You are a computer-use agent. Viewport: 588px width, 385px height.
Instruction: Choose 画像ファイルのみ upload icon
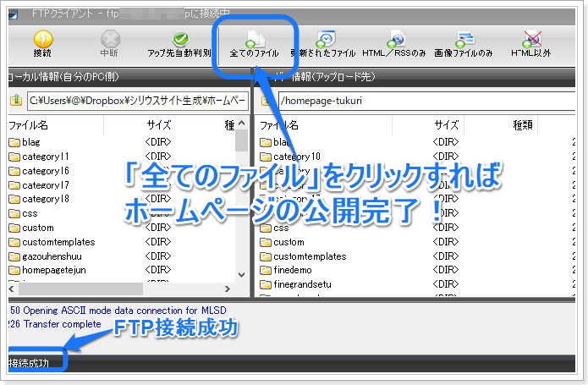[464, 39]
